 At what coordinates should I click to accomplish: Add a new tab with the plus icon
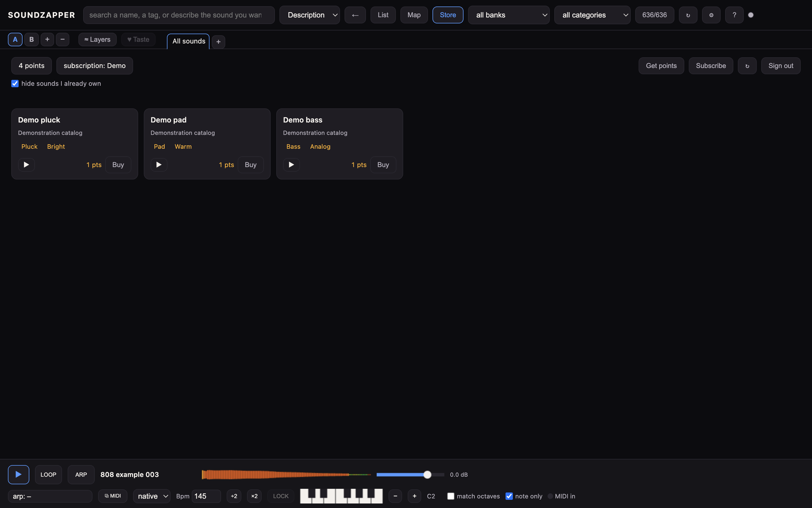tap(219, 42)
